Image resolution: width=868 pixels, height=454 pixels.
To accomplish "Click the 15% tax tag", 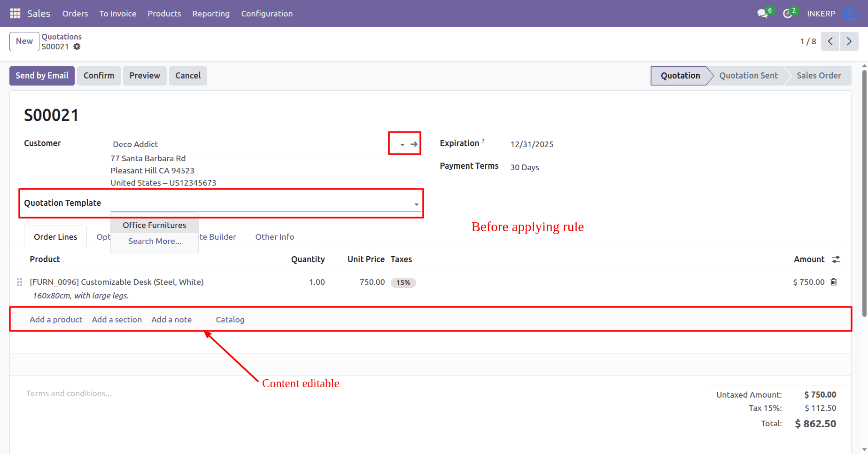I will 403,282.
